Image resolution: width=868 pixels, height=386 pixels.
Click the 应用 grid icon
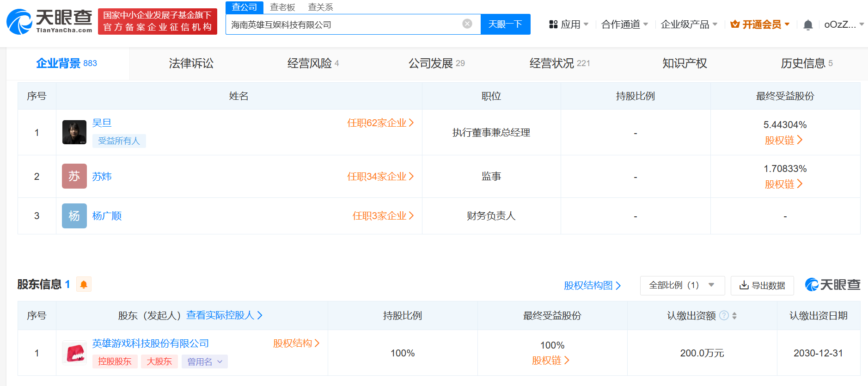[x=553, y=25]
